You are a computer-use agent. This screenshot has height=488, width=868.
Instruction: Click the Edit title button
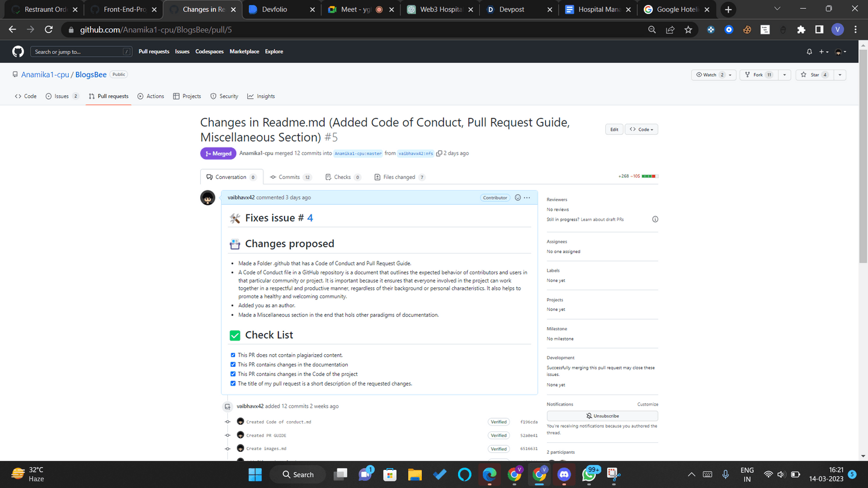[x=614, y=130]
